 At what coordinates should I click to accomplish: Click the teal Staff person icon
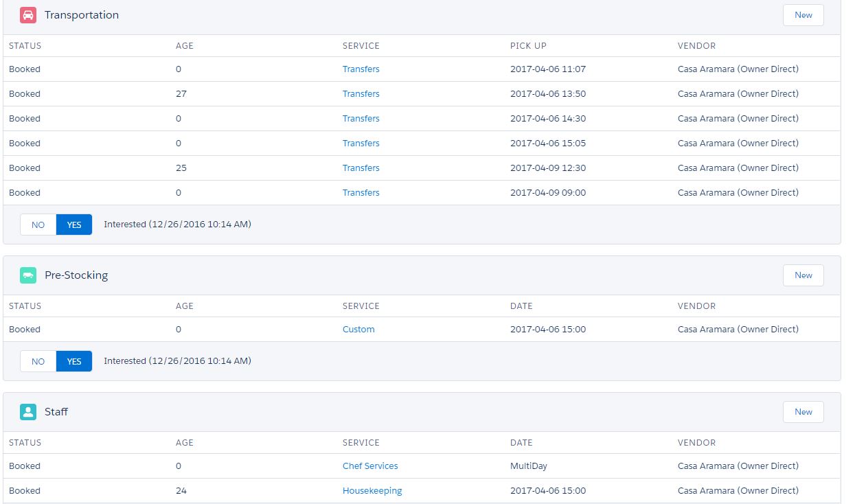click(x=28, y=412)
